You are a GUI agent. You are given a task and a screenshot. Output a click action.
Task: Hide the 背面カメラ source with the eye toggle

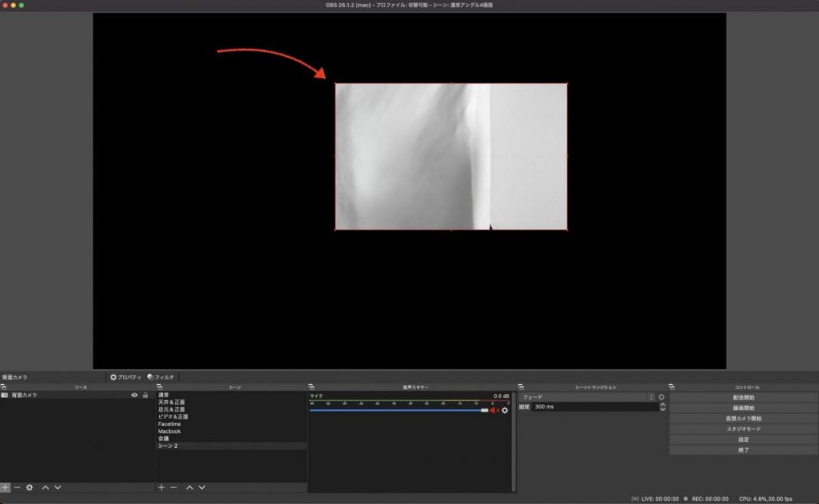pyautogui.click(x=134, y=395)
